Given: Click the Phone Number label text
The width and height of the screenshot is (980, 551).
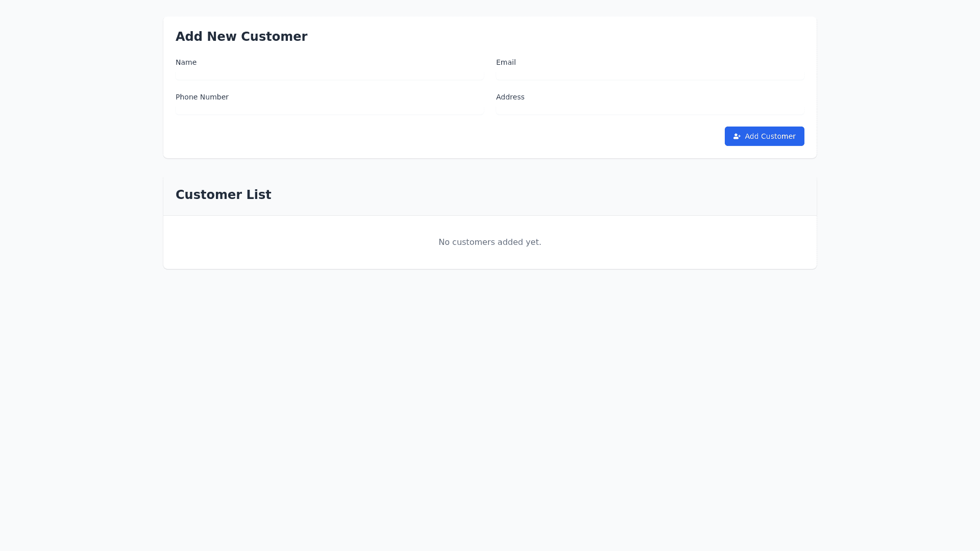Looking at the screenshot, I should pos(202,97).
